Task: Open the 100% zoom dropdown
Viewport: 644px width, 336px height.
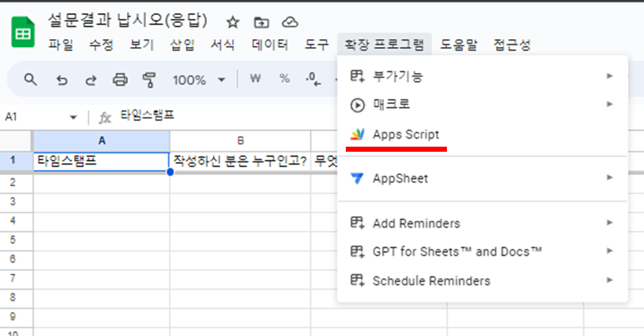Action: [x=222, y=79]
